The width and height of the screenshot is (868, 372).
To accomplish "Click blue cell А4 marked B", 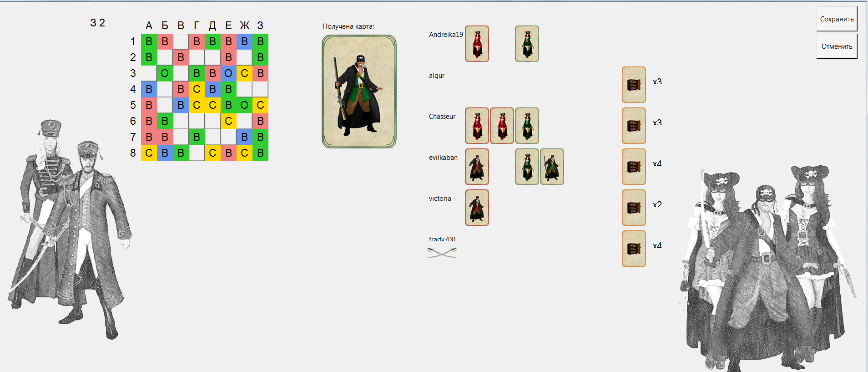I will [149, 89].
